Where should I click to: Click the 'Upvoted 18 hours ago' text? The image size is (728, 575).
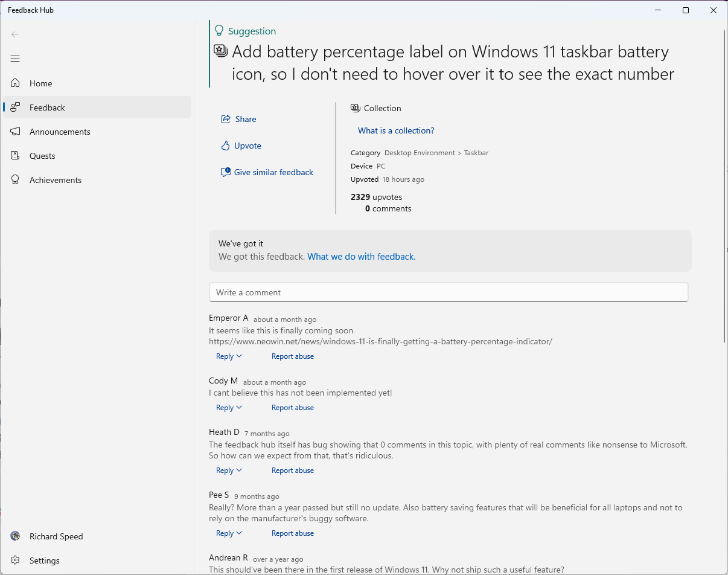388,179
